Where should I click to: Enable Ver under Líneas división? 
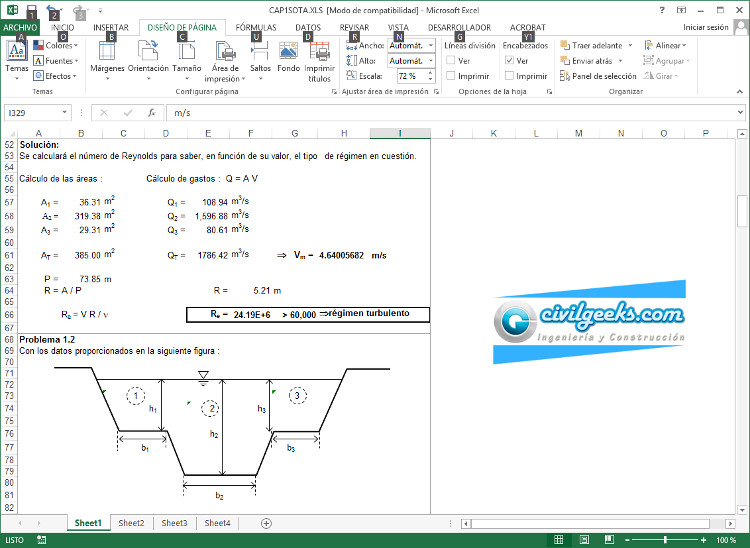451,61
